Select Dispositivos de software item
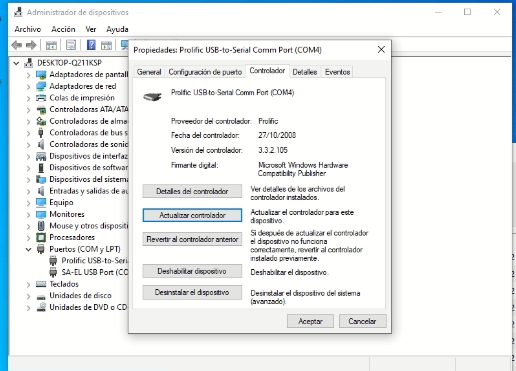Screen dimensions: 516x371 (89, 168)
